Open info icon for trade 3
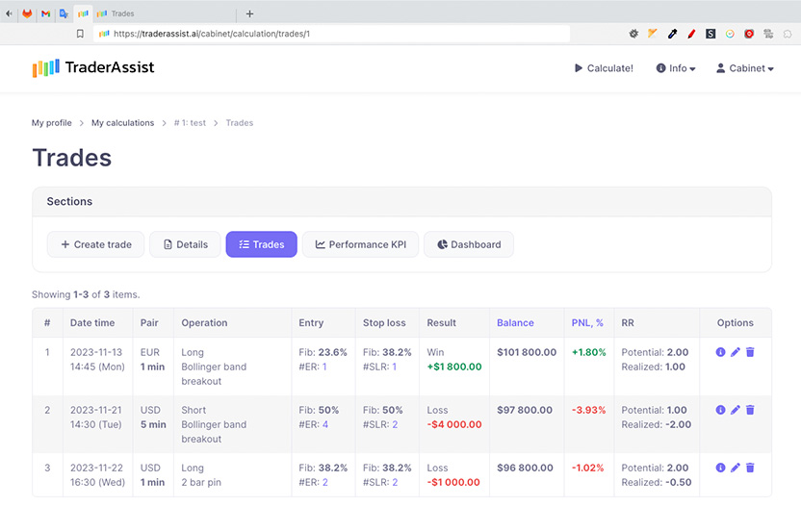This screenshot has height=532, width=801. (720, 469)
